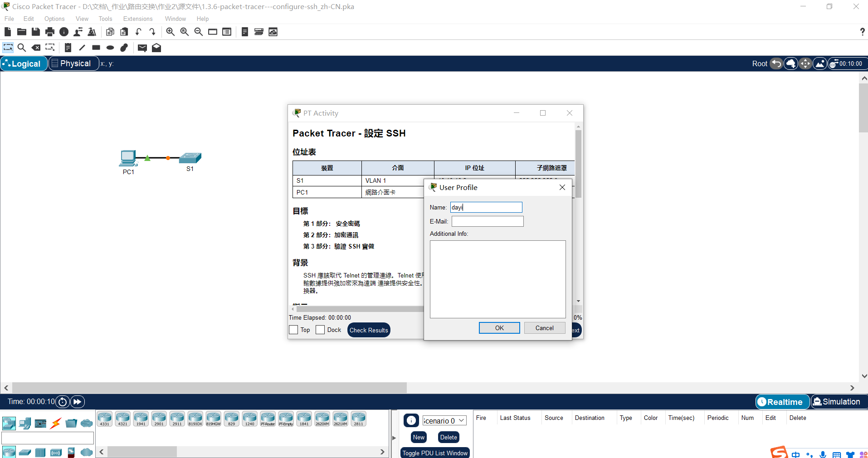Delete the current scenario

point(449,437)
